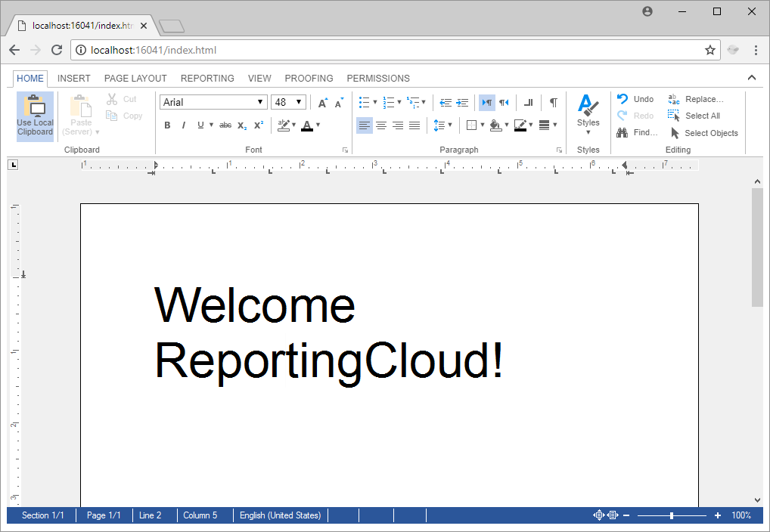Click the Bold formatting icon
The height and width of the screenshot is (532, 770).
click(167, 125)
